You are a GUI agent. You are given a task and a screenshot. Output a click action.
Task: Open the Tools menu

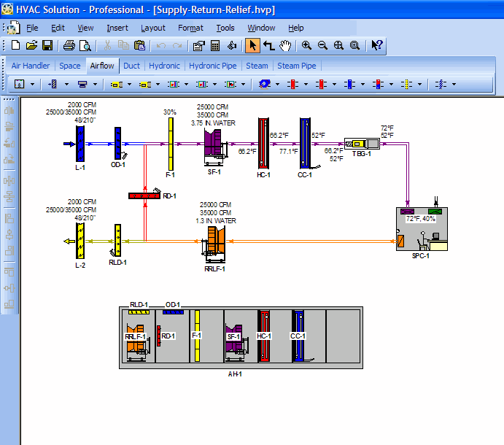coord(225,28)
